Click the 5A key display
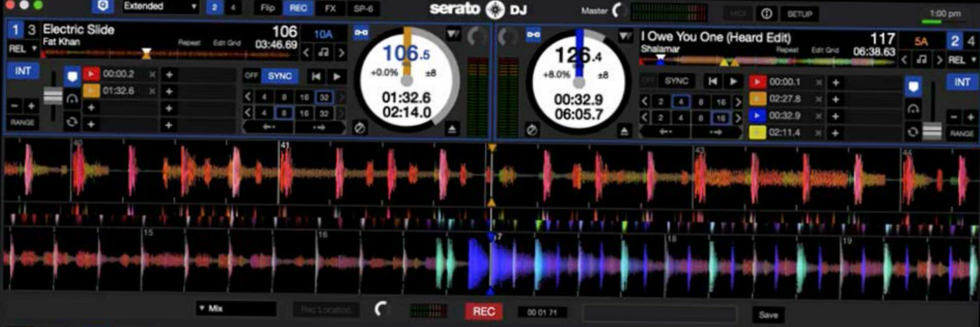This screenshot has width=980, height=327. click(x=921, y=41)
